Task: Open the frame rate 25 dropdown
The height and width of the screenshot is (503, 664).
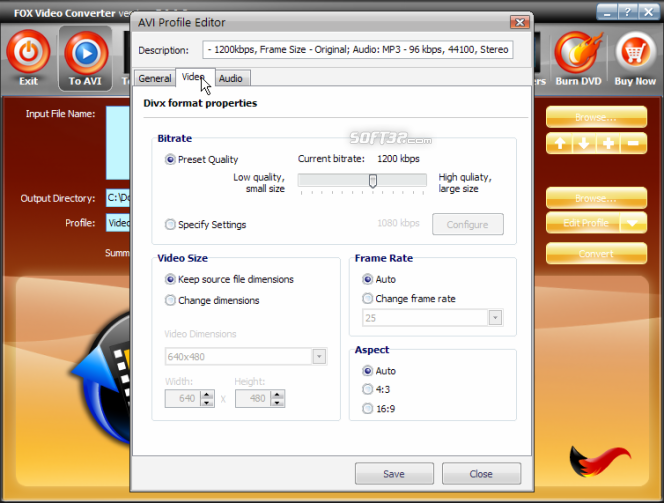Action: pos(495,318)
